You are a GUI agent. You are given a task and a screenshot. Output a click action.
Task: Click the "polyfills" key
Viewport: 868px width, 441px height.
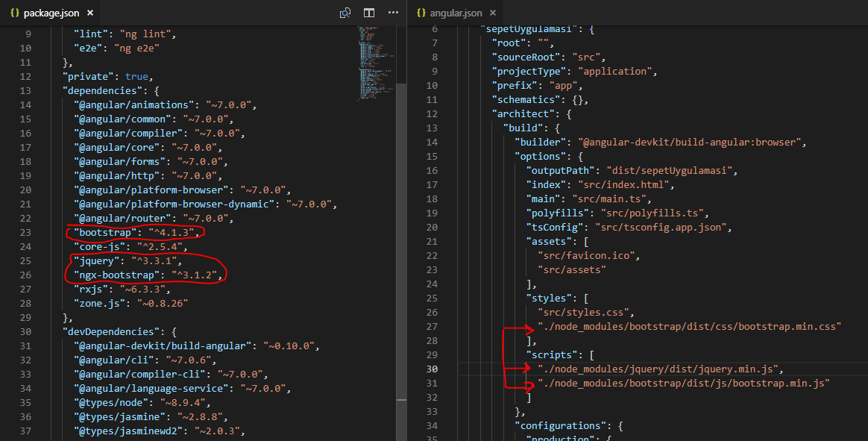[x=558, y=213]
